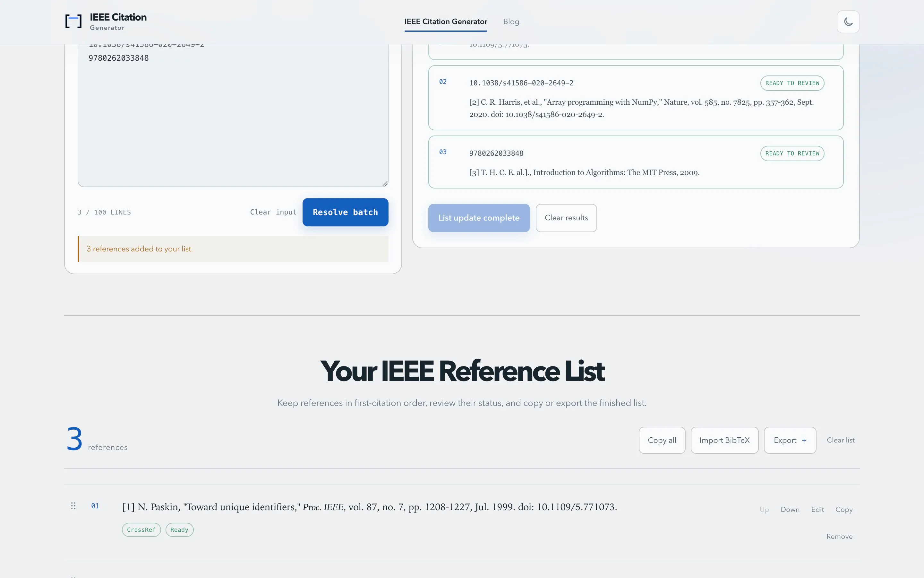The height and width of the screenshot is (578, 924).
Task: Select result text 10.1038/s41586-020-2649-2
Action: pyautogui.click(x=521, y=83)
